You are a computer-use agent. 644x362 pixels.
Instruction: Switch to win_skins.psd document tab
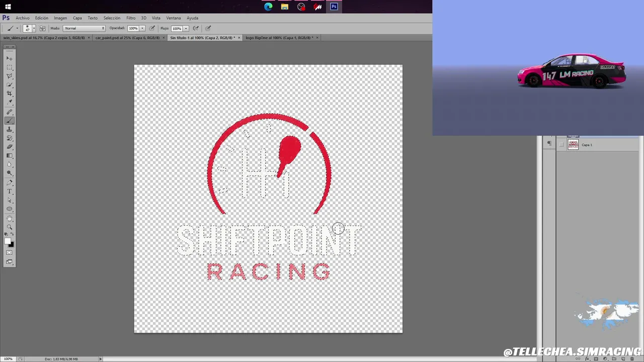[44, 38]
